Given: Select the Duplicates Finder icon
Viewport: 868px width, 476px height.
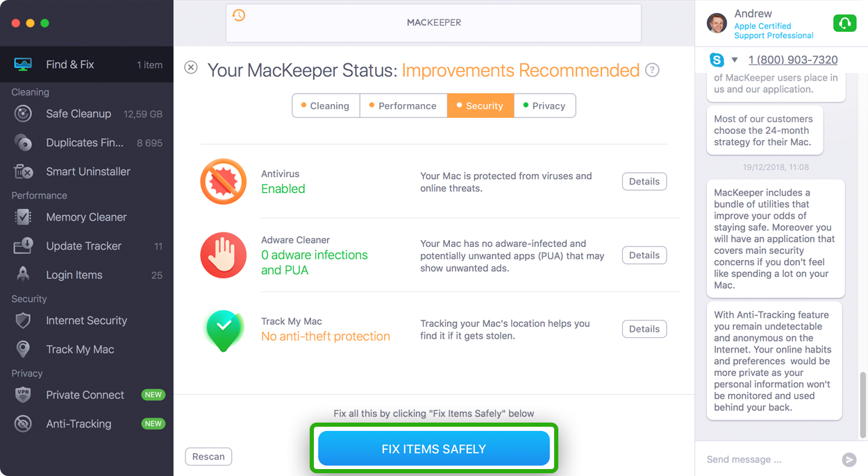Looking at the screenshot, I should click(23, 143).
